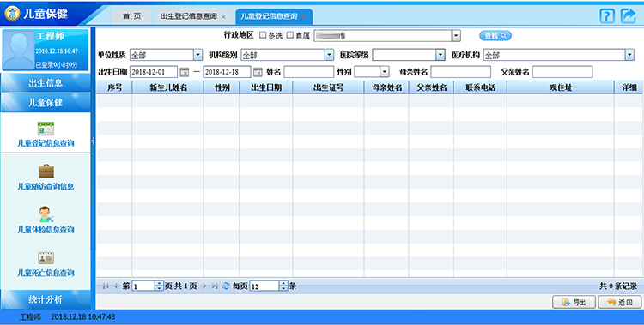
Task: Click the user avatar picture
Action: (19, 50)
